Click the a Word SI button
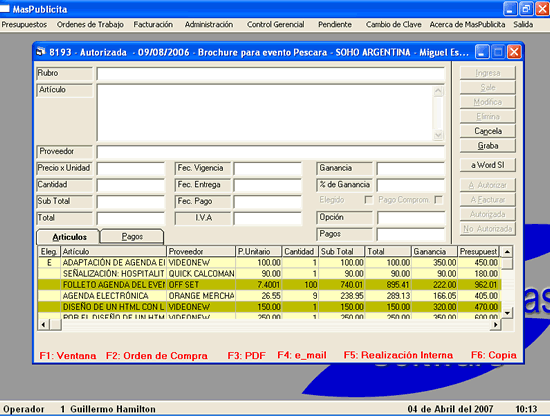 click(488, 165)
